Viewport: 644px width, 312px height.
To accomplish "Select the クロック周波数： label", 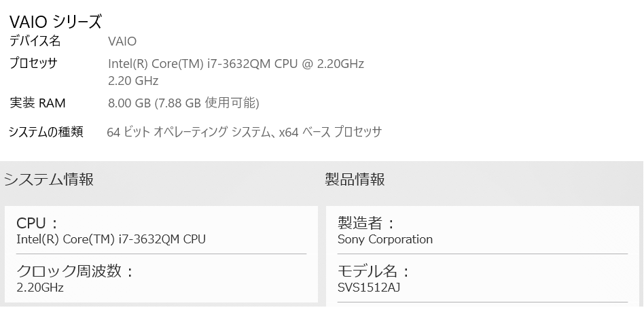I will click(75, 271).
